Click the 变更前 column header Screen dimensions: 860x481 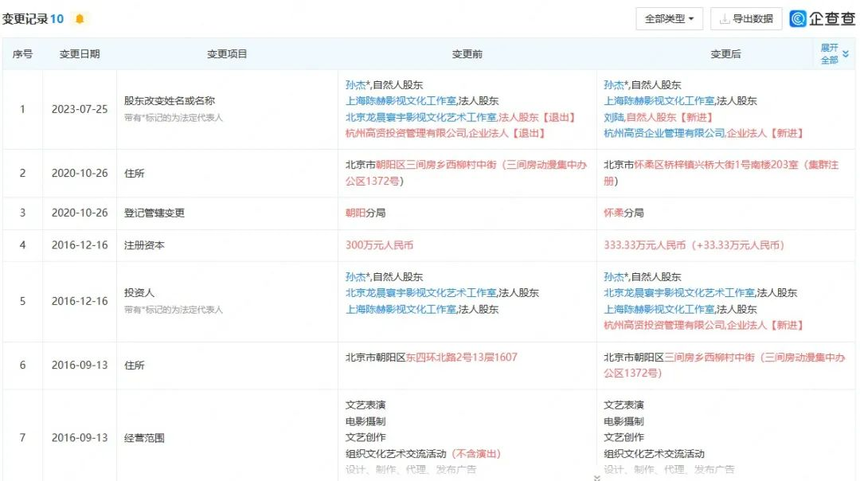(467, 54)
